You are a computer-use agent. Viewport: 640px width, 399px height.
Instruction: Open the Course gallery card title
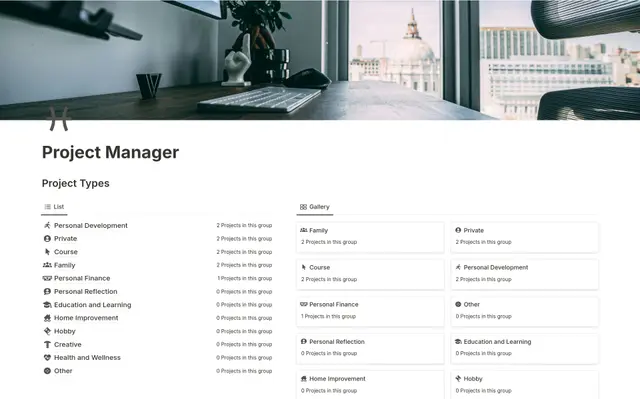coord(320,267)
